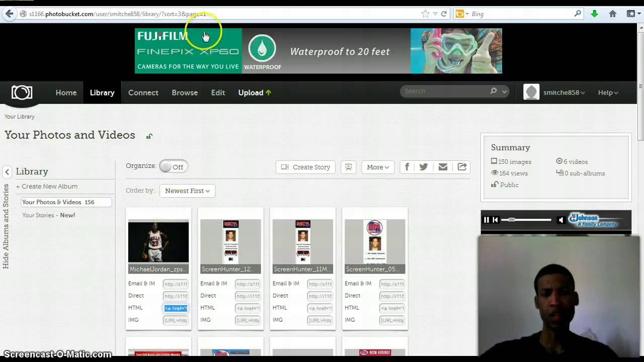Open the Browse menu item
Image resolution: width=644 pixels, height=362 pixels.
click(185, 93)
